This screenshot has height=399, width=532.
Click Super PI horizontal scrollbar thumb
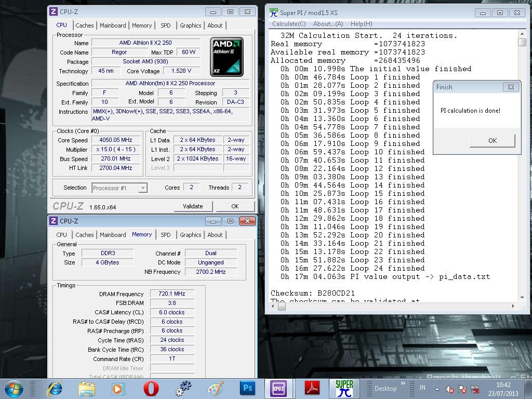click(x=282, y=307)
